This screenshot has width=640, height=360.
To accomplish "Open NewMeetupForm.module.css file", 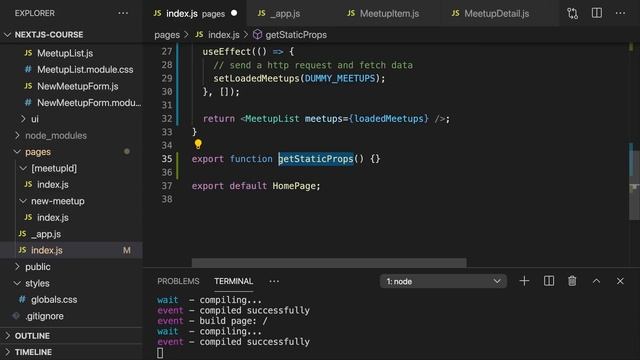I will click(x=89, y=103).
